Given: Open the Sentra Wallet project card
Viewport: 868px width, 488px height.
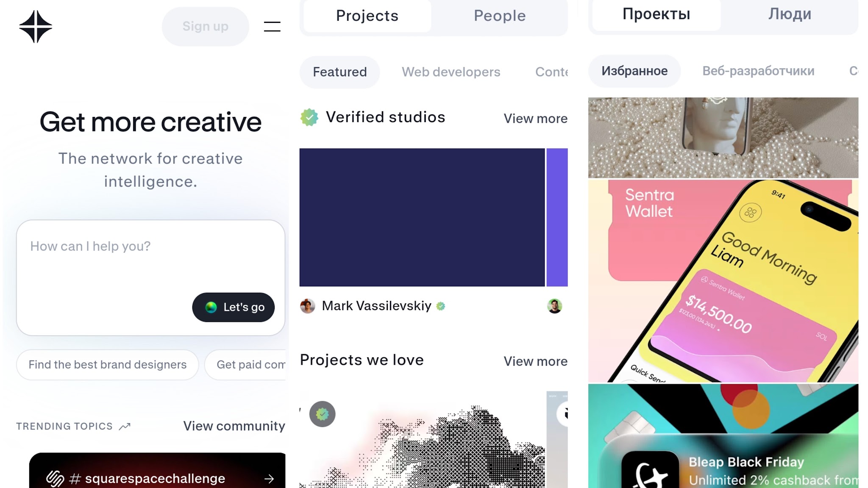Looking at the screenshot, I should tap(723, 281).
